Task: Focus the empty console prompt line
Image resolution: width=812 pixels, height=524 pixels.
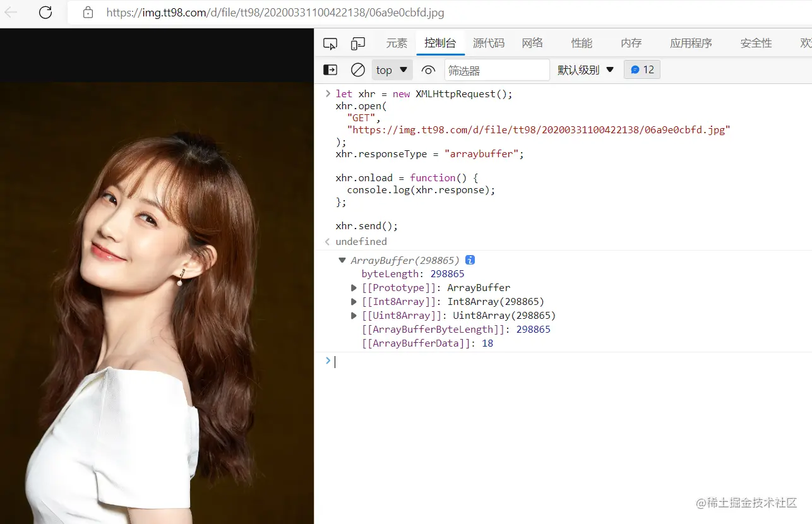Action: click(x=568, y=361)
